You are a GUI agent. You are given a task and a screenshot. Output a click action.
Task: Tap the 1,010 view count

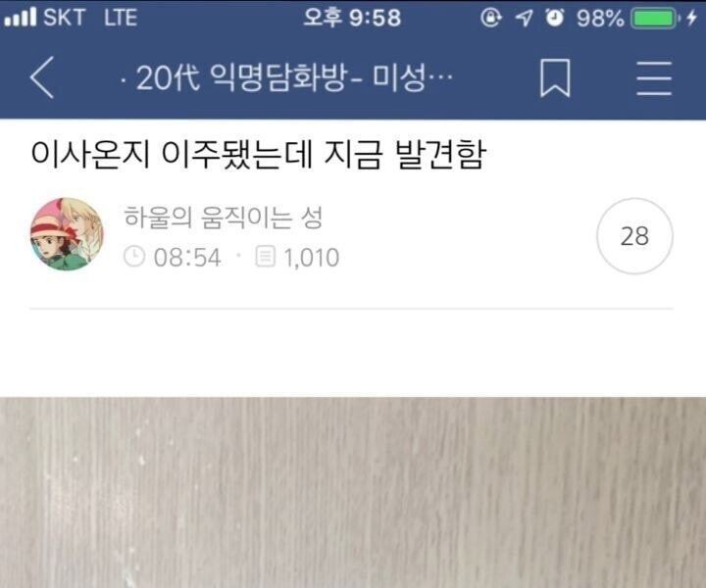(311, 258)
